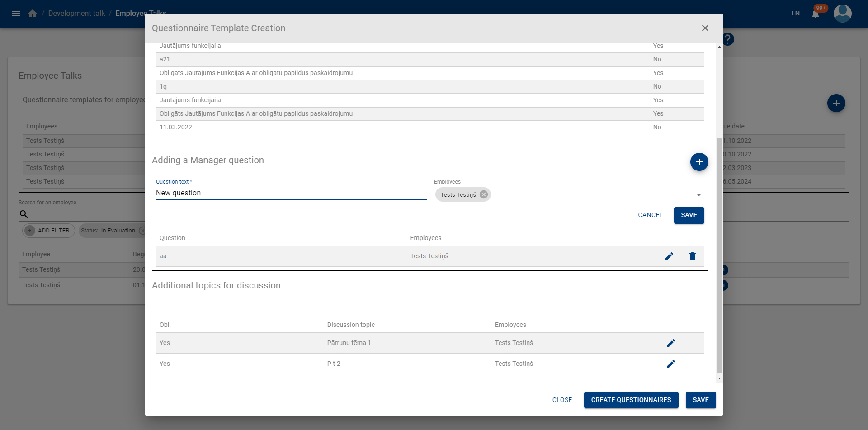
Task: Click the 'Pārrunu tēma 1' topic text
Action: (x=349, y=343)
